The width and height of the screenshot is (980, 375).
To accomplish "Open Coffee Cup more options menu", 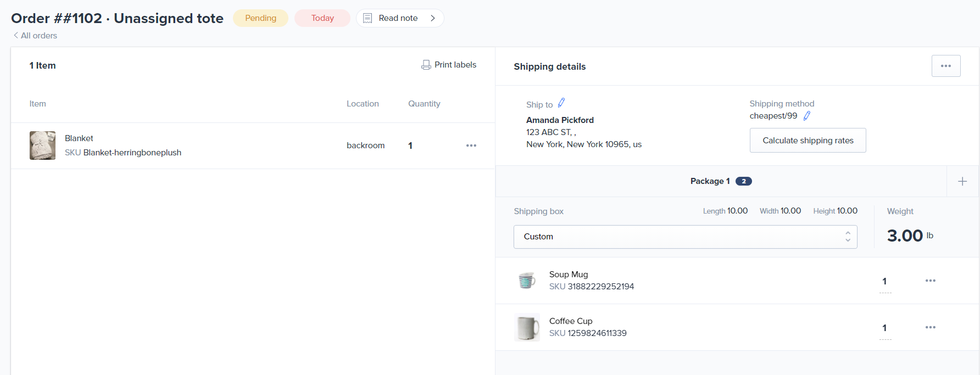I will point(929,327).
